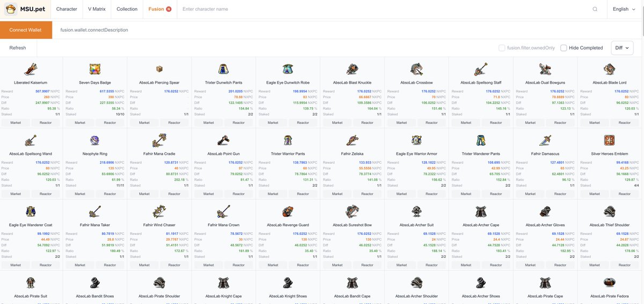Screen dimensions: 644x304
Task: Switch to the Collection tab
Action: coord(127,9)
